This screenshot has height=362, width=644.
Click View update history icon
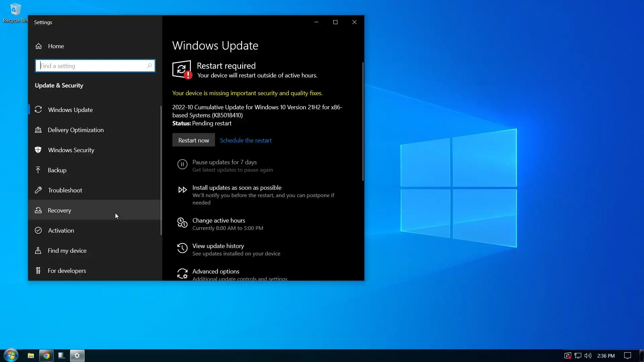pos(182,248)
